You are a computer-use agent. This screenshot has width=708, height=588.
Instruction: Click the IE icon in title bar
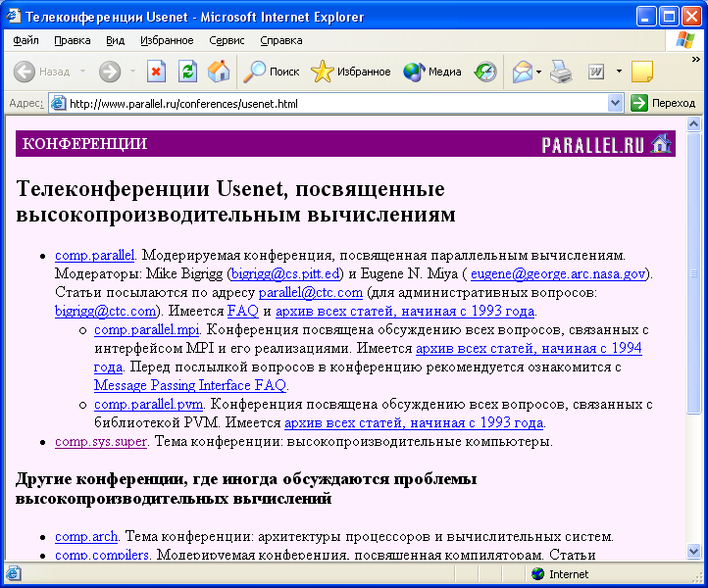tap(14, 17)
